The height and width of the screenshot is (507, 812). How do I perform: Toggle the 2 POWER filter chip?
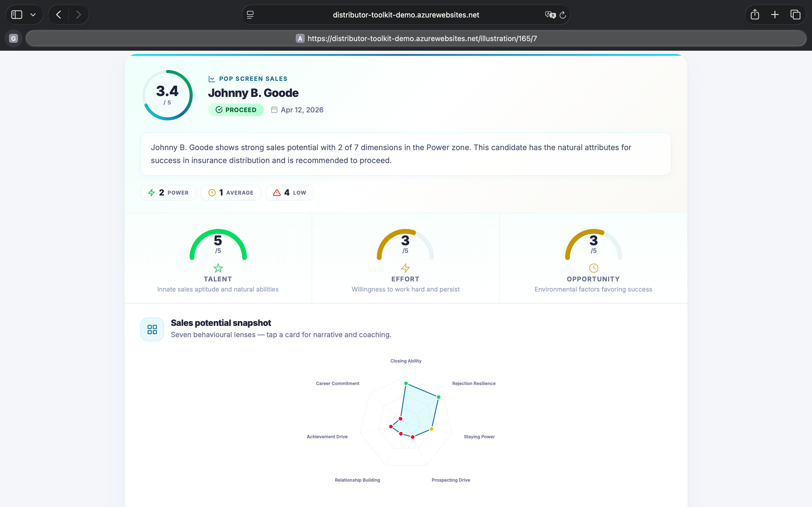168,192
